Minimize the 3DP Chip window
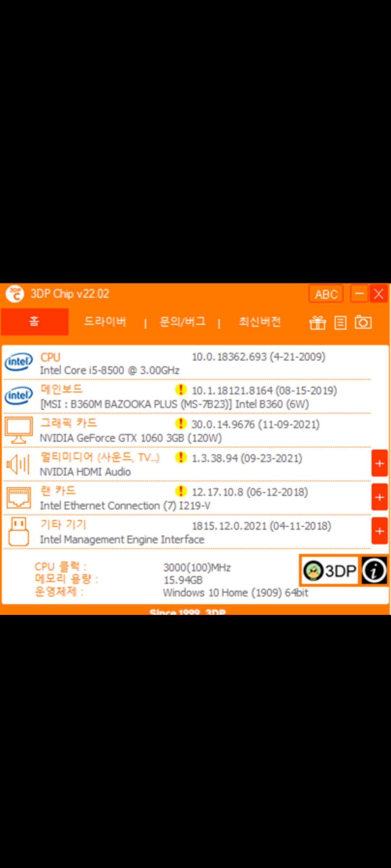The height and width of the screenshot is (868, 391). [360, 293]
